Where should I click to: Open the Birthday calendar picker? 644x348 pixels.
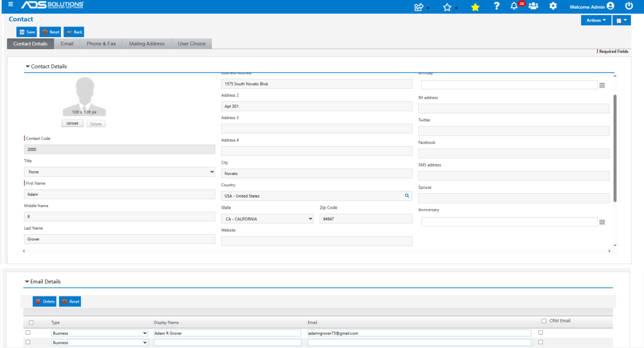coord(602,86)
